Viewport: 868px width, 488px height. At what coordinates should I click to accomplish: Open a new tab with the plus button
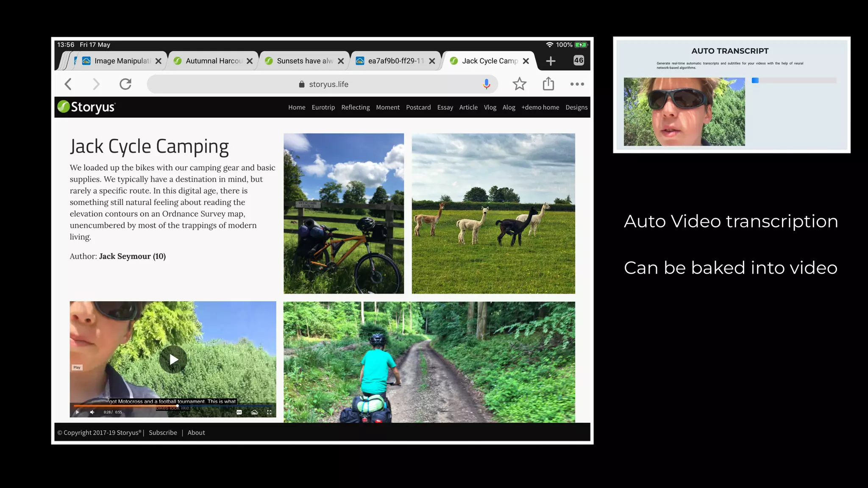pyautogui.click(x=551, y=61)
